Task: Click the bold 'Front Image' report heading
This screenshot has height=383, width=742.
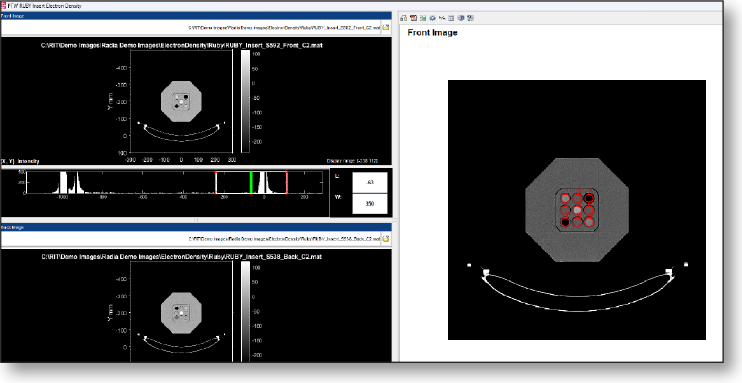Action: tap(433, 33)
